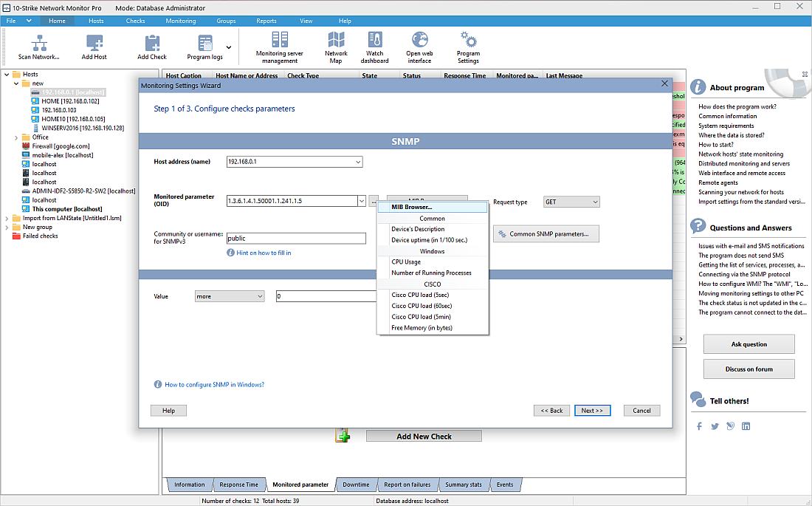
Task: Click the Add Check toolbar icon
Action: pos(152,43)
